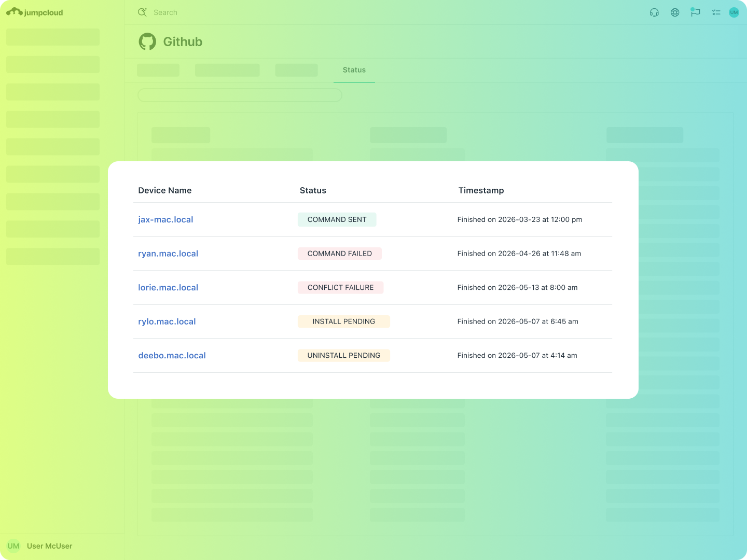Switch to the Status tab
747x560 pixels.
tap(354, 70)
